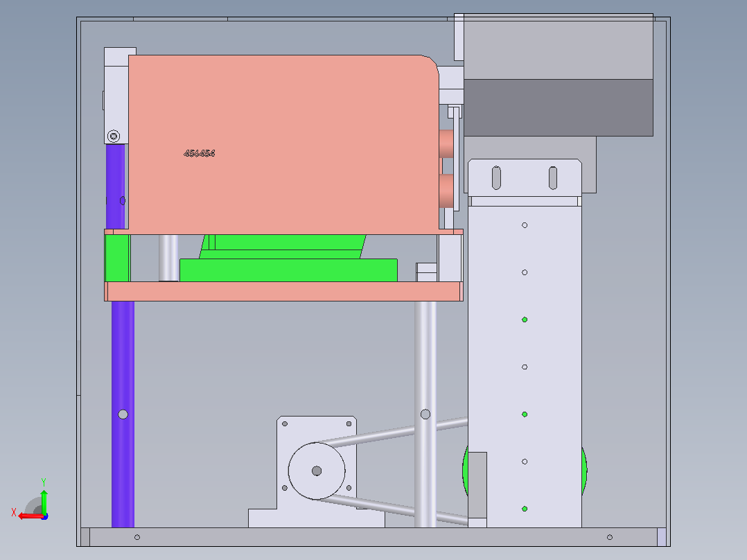The image size is (747, 560).
Task: Select the dark gray block behind the white column
Action: tap(559, 107)
